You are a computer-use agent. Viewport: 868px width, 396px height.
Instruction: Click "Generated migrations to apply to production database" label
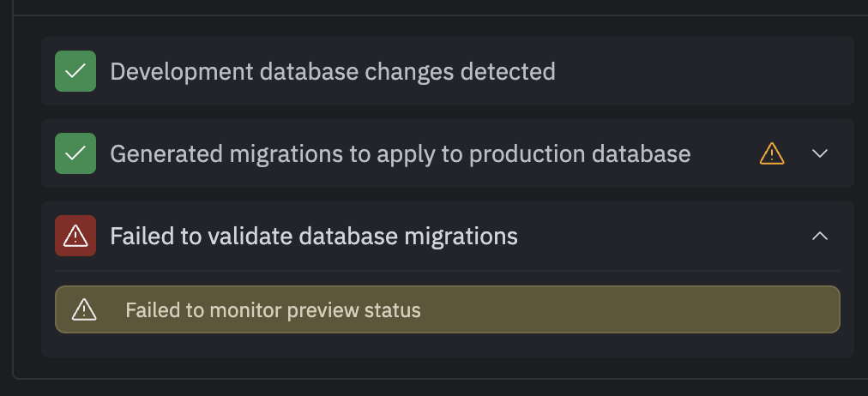point(400,153)
